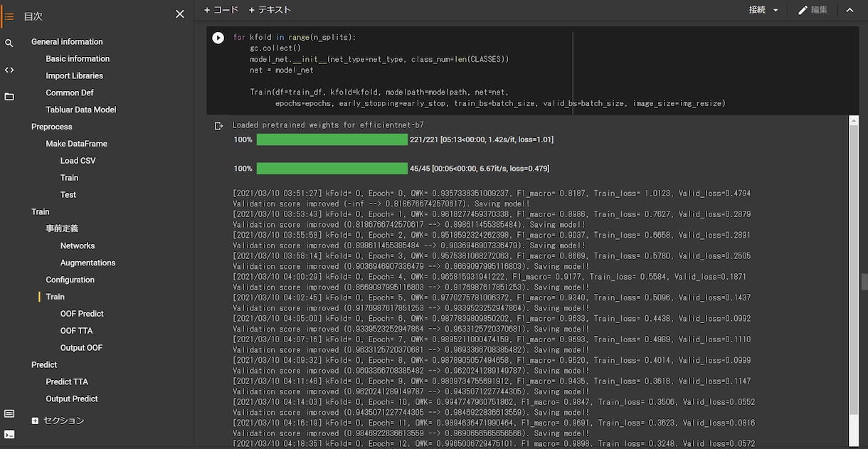Click the output collapse icon beside the log
Viewport: 868px width, 449px height.
pyautogui.click(x=219, y=126)
